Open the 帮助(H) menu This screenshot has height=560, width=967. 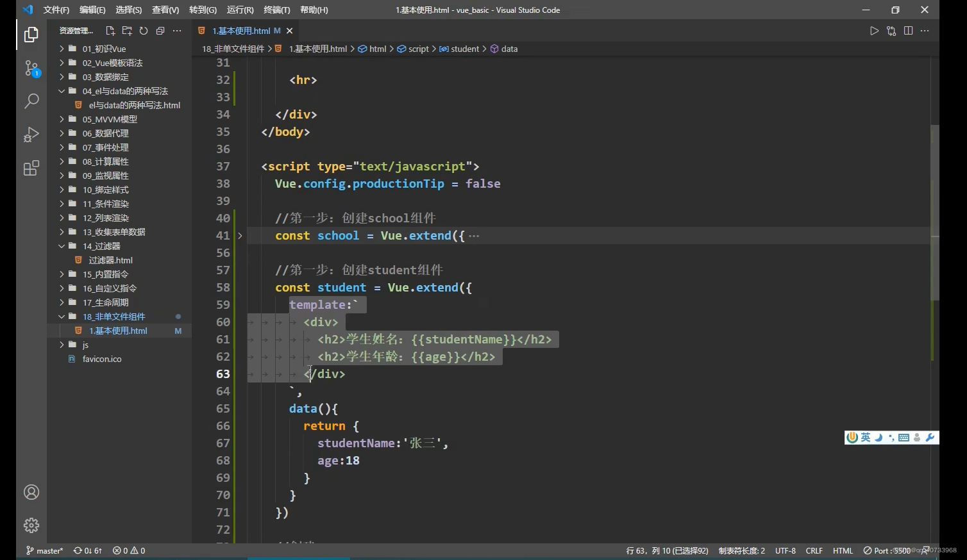pos(314,10)
